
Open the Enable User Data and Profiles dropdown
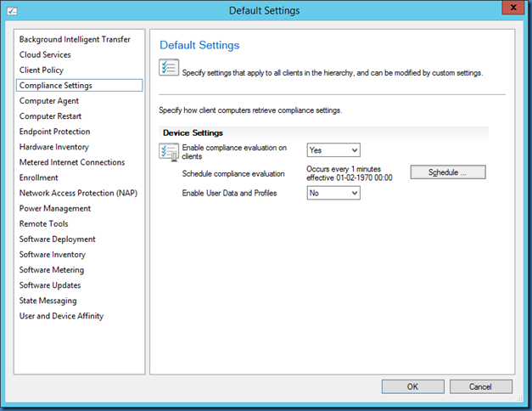coord(333,194)
